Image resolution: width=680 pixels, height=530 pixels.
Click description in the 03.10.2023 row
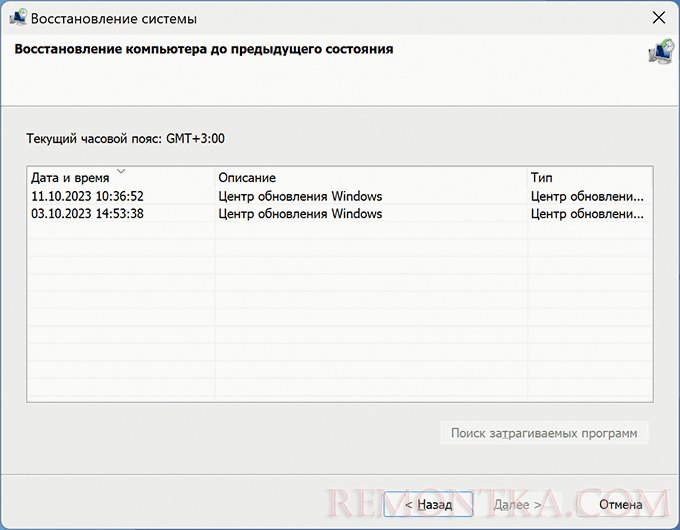pos(300,213)
